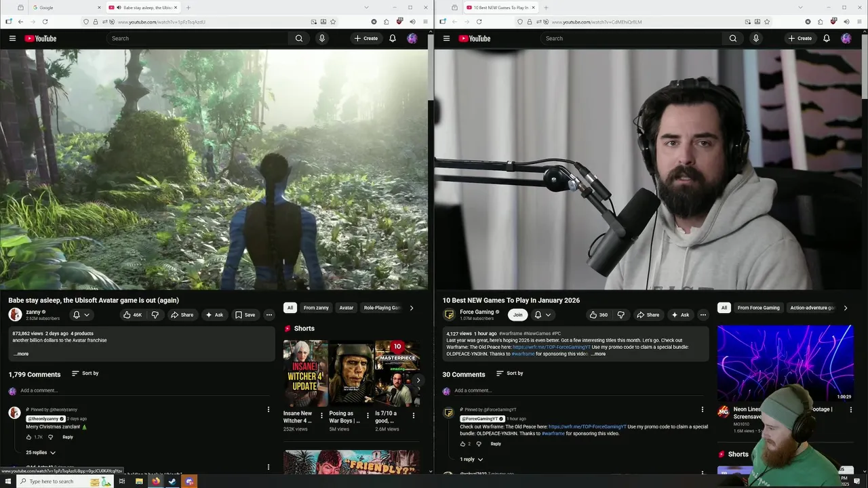Open new tab in right Firefox window
The image size is (868, 488).
[546, 7]
